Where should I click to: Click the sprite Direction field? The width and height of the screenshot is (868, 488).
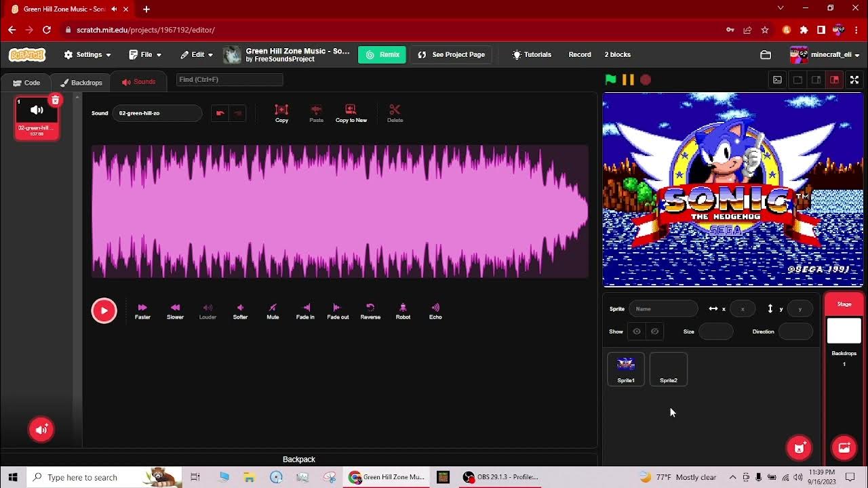[x=795, y=331]
